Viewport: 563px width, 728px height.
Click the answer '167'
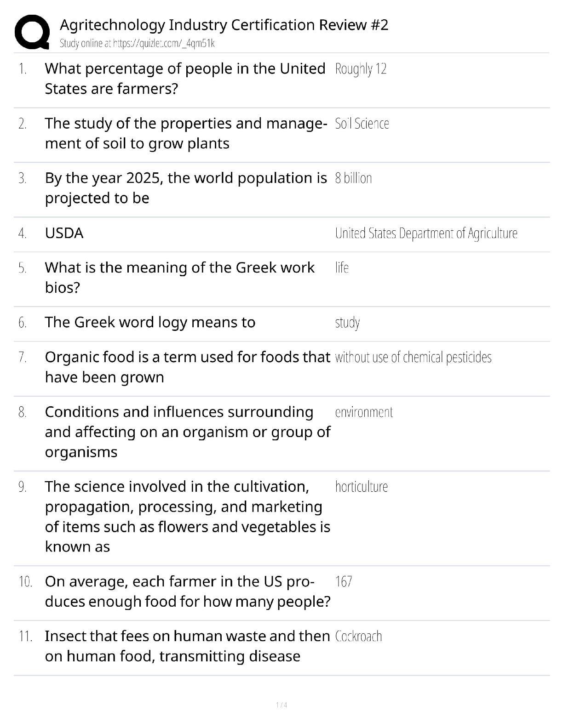tap(344, 582)
